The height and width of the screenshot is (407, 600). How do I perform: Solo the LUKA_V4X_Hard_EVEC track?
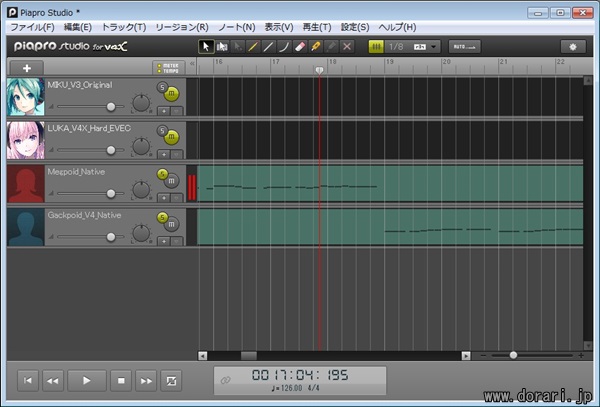click(x=162, y=130)
